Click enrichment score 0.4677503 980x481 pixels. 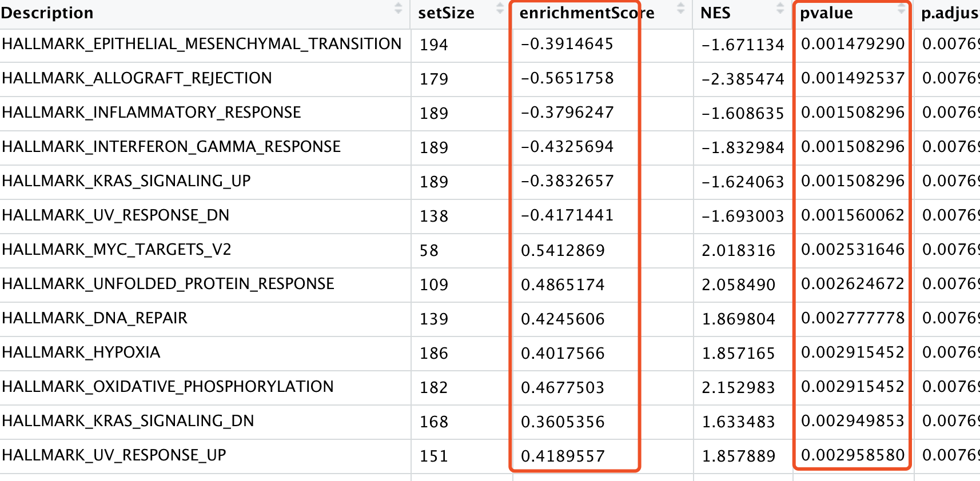pos(563,387)
